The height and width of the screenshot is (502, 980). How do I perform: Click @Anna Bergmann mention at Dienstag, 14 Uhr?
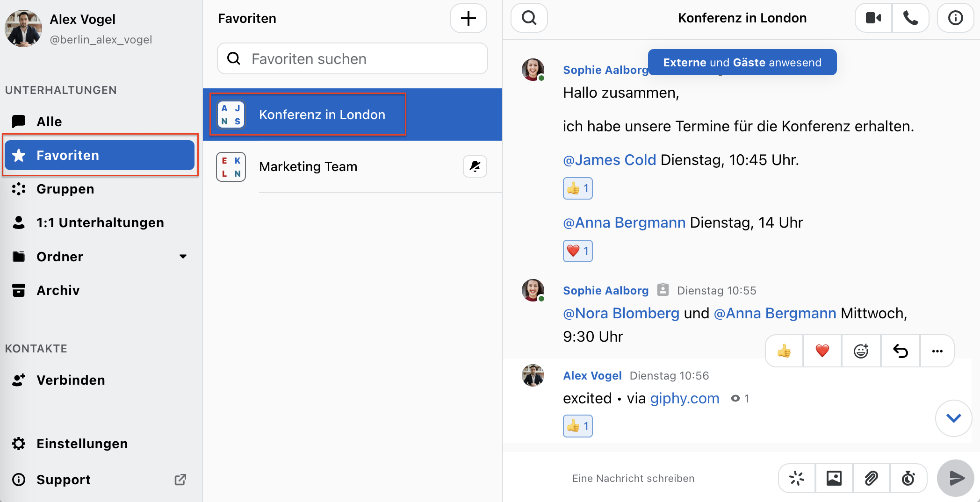click(624, 222)
